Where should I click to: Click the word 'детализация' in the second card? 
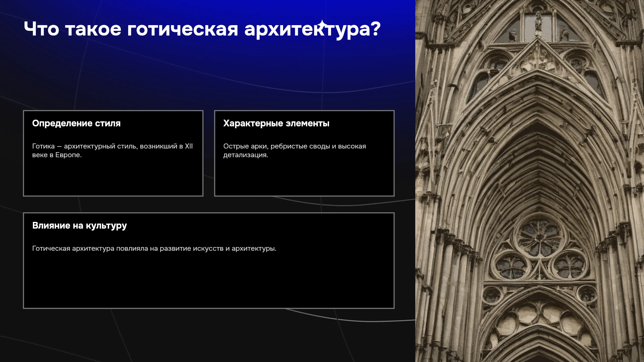[245, 155]
